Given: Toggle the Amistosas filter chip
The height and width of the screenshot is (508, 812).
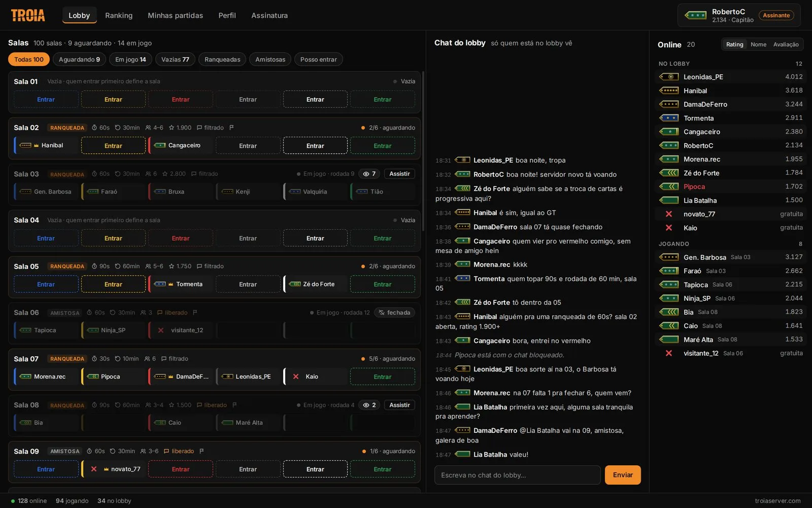Looking at the screenshot, I should 270,59.
